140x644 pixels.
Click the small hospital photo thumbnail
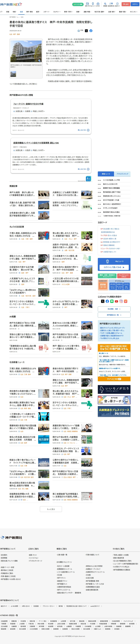pyautogui.click(x=13, y=74)
